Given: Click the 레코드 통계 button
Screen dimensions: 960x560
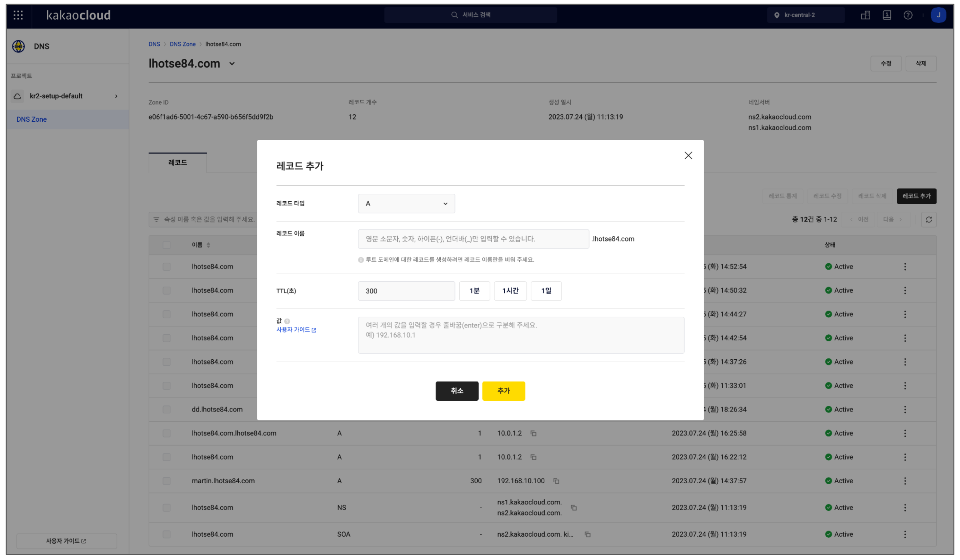Looking at the screenshot, I should [x=783, y=196].
